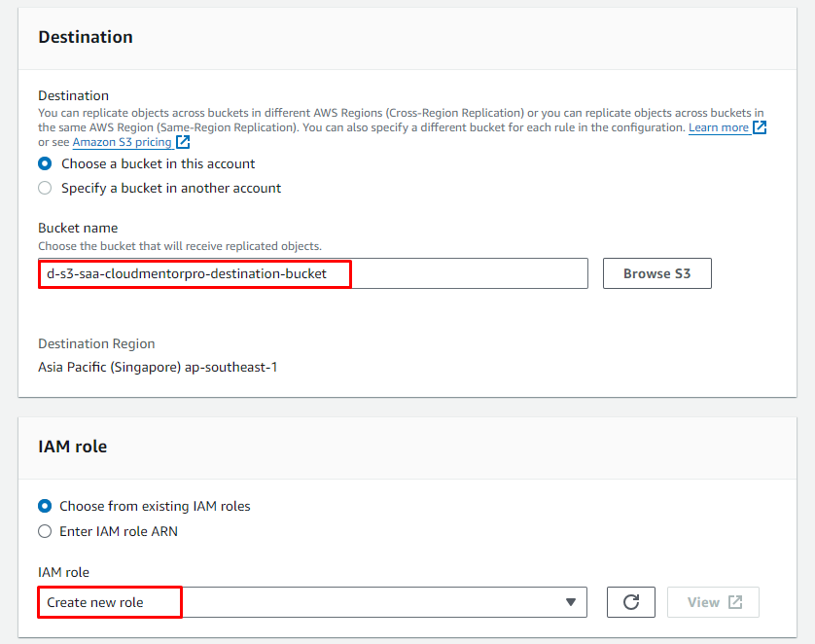Select Specify a bucket in another account
Screen dimensions: 815x644
coord(45,188)
